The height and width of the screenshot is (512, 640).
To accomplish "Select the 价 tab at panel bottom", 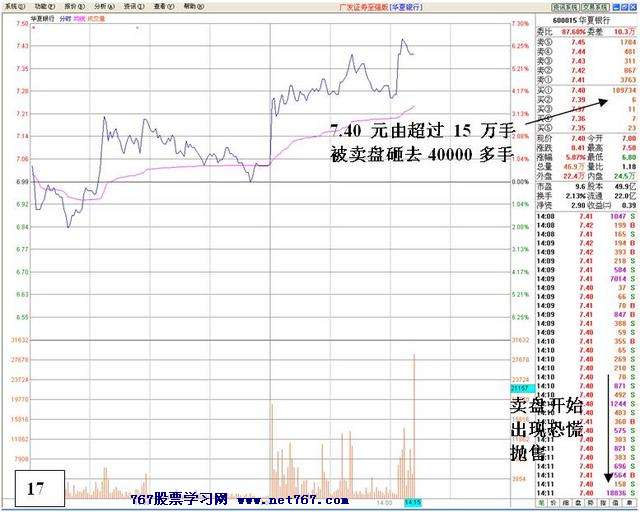I will pos(554,502).
